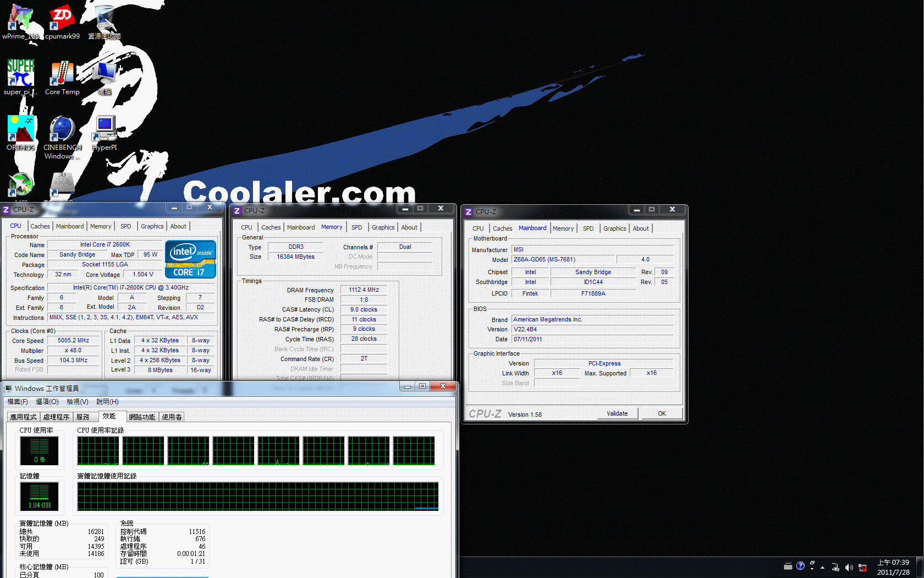This screenshot has width=924, height=578.
Task: Open the Recycle Bin icon
Action: coord(105,22)
